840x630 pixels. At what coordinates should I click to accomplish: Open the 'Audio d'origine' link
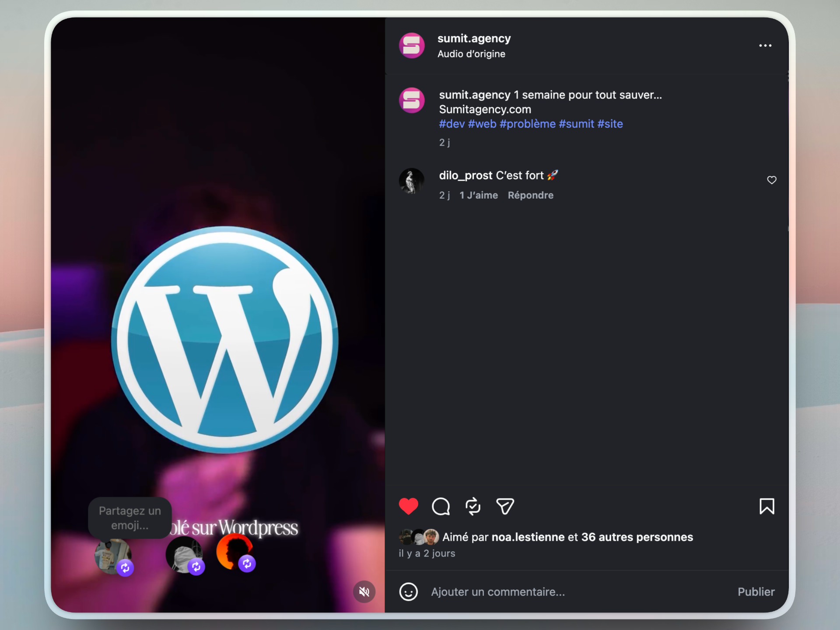[x=471, y=54]
